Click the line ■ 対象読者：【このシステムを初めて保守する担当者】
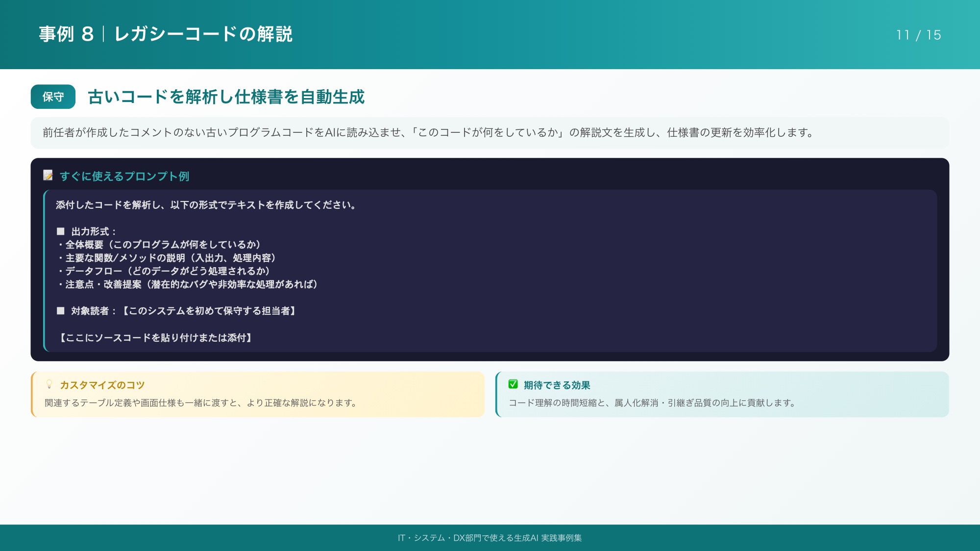The height and width of the screenshot is (551, 980). 176,311
